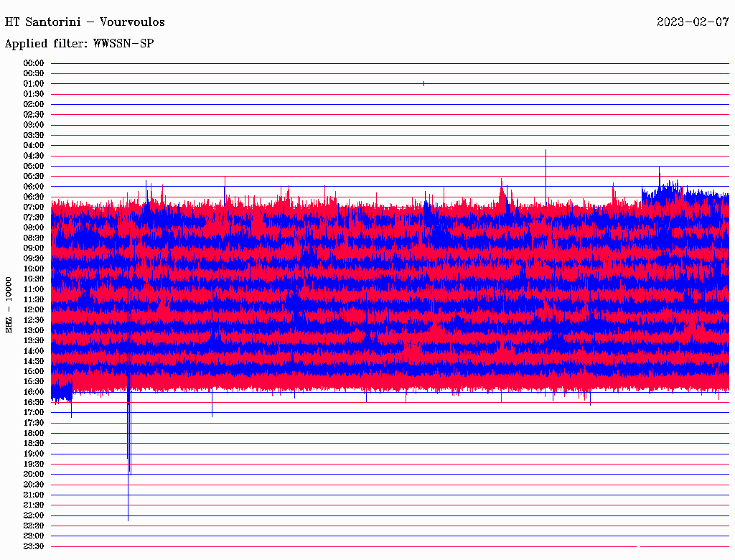Click the 22:00 time label
This screenshot has height=560, width=735.
click(x=34, y=515)
